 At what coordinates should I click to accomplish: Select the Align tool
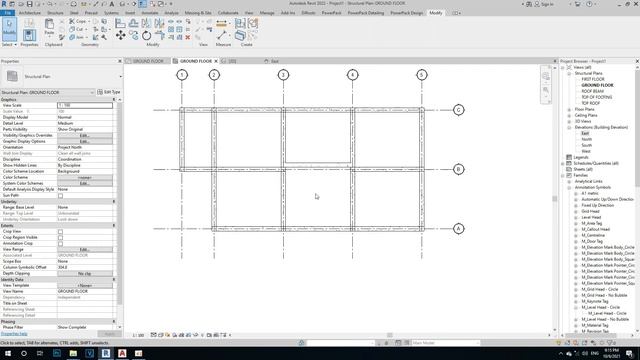(120, 23)
